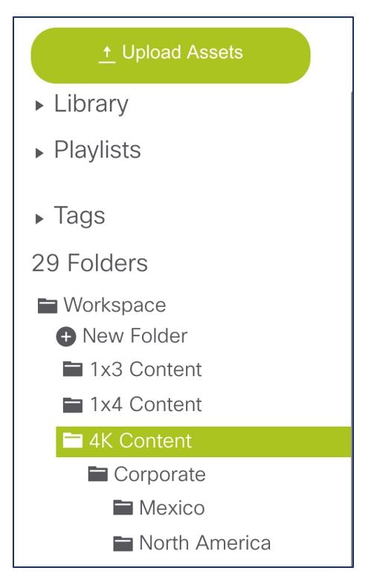
Task: Click the Upload Assets button
Action: pyautogui.click(x=171, y=55)
